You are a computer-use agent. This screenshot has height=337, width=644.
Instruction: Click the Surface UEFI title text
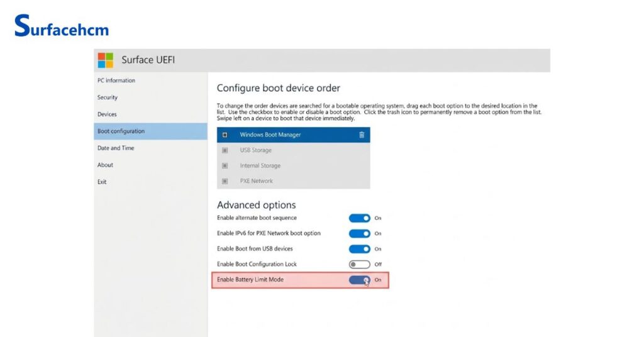[x=148, y=60]
